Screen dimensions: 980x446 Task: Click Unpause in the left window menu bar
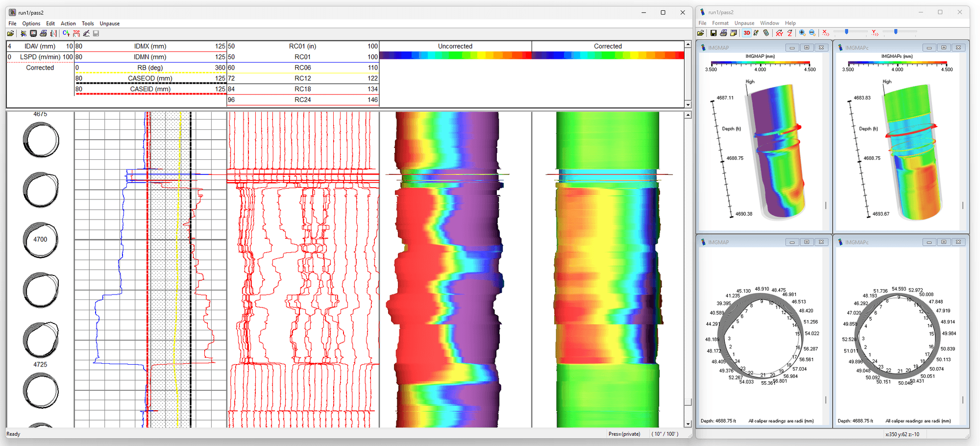click(109, 23)
